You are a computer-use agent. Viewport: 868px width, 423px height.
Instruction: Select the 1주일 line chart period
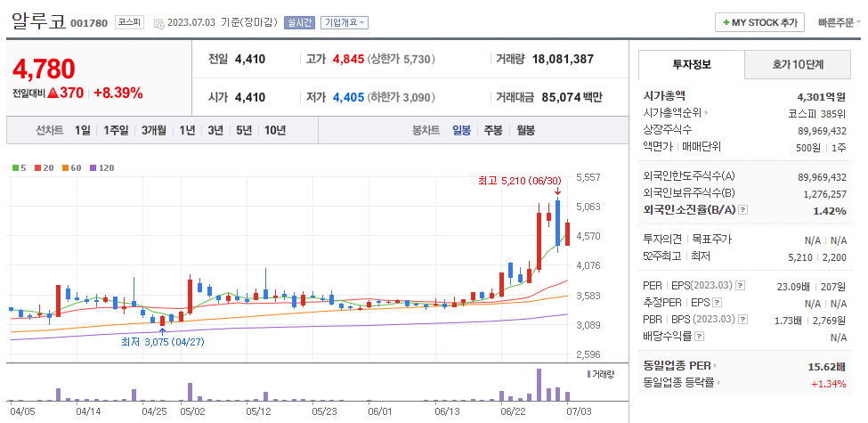(116, 131)
